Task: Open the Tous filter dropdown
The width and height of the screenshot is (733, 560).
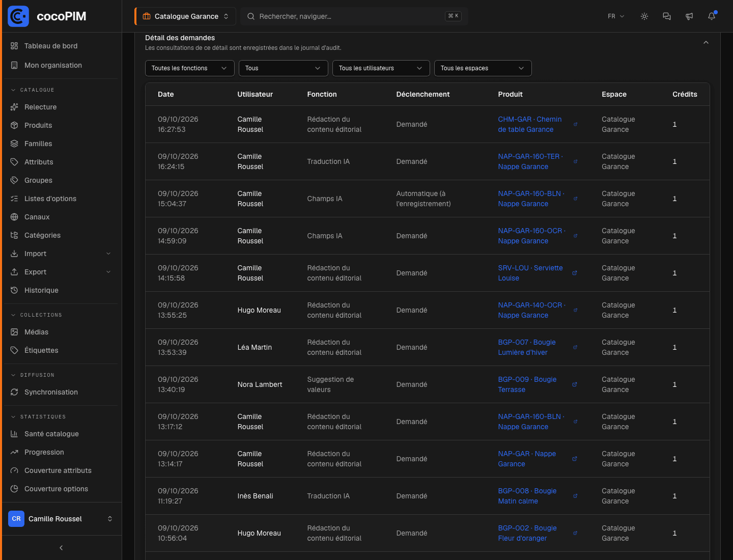Action: pos(283,68)
